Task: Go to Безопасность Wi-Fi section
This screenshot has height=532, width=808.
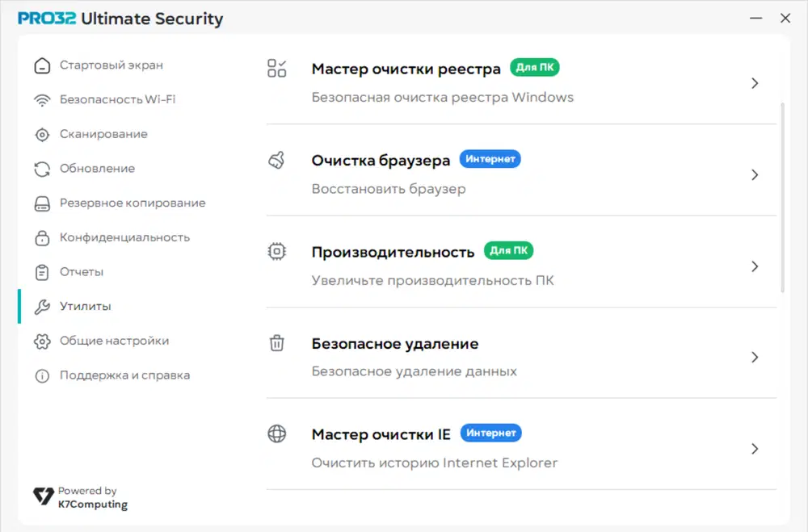Action: [x=117, y=100]
